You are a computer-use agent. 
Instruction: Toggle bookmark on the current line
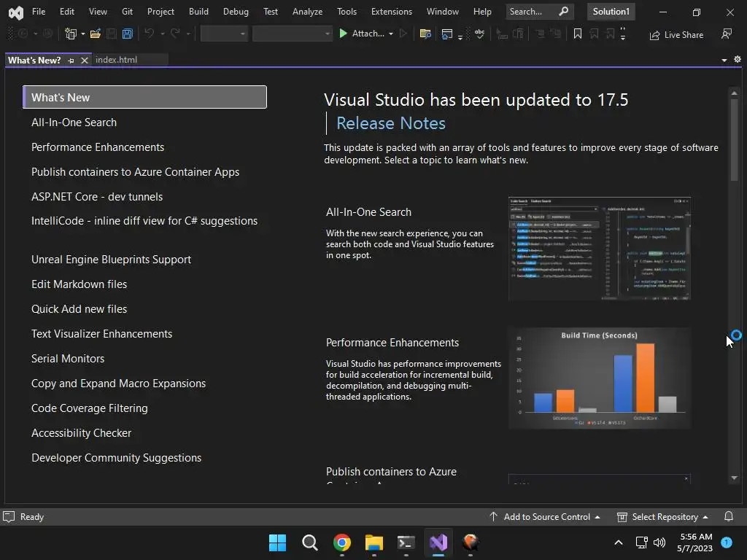[x=578, y=34]
